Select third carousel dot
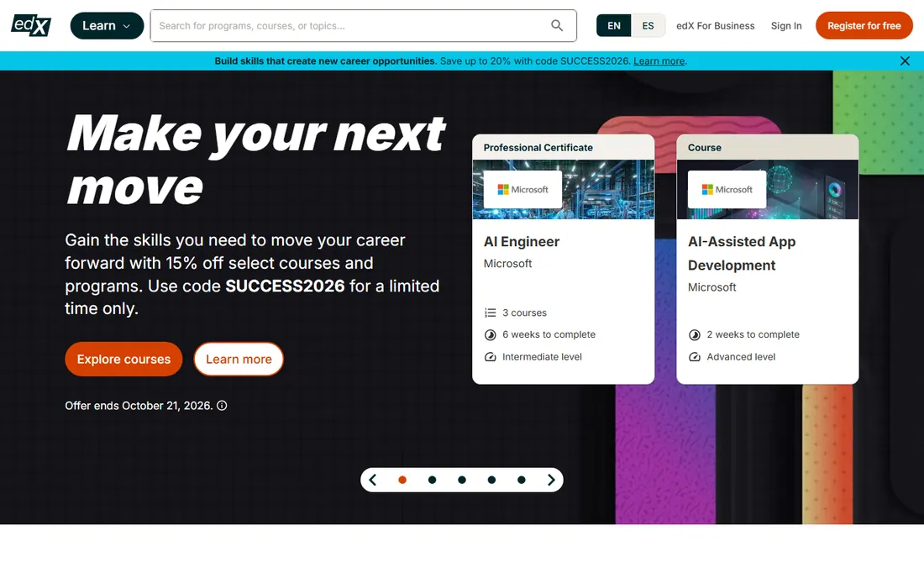This screenshot has width=924, height=578. pos(462,480)
